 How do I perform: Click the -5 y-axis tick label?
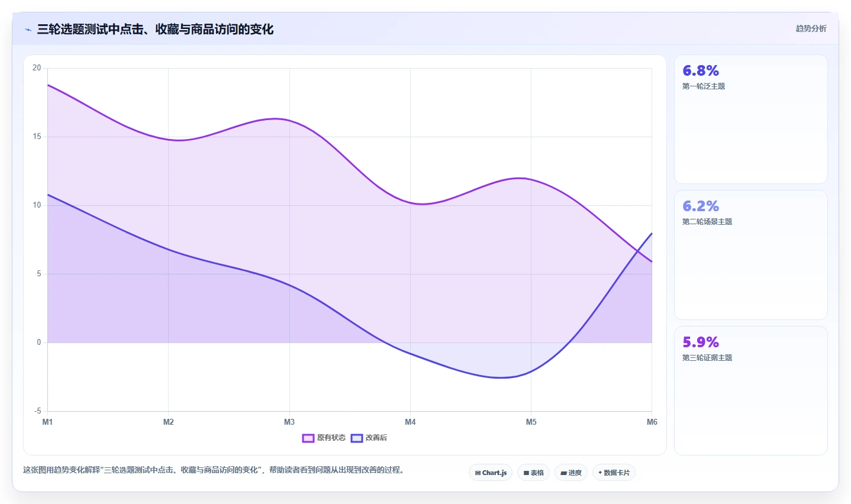coord(37,411)
